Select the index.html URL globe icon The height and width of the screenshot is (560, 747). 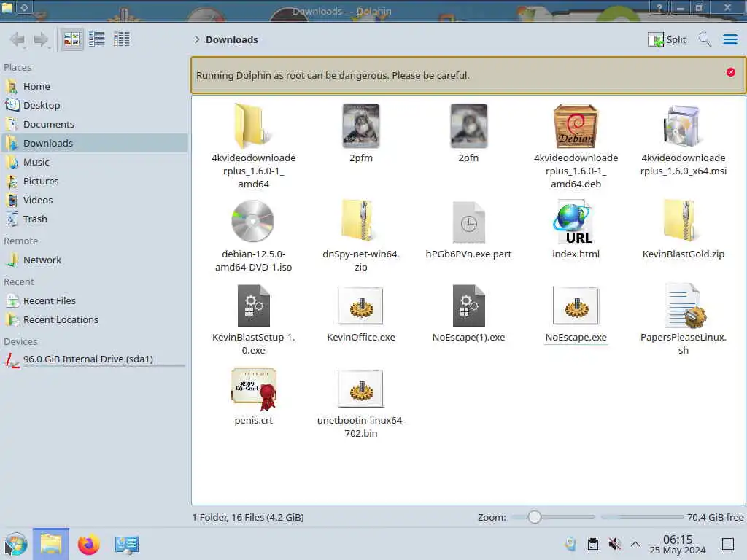point(576,222)
